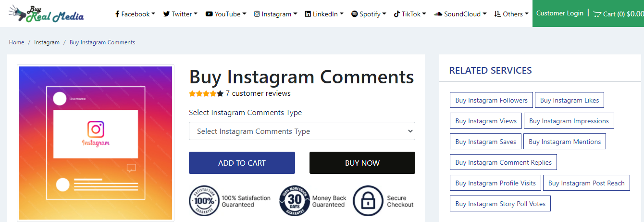This screenshot has width=644, height=222.
Task: Open the 7 customer reviews link
Action: point(258,93)
